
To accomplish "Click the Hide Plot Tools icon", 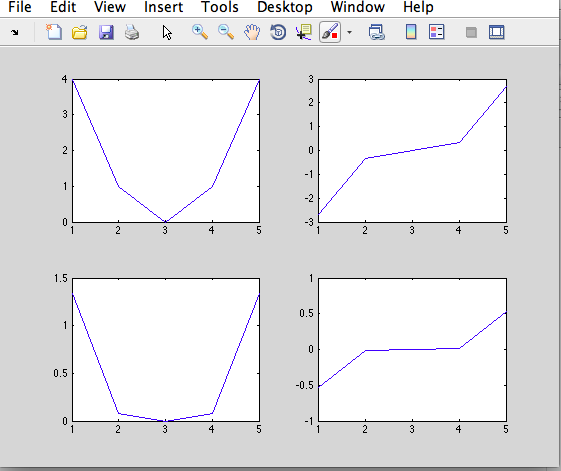I will click(x=471, y=33).
